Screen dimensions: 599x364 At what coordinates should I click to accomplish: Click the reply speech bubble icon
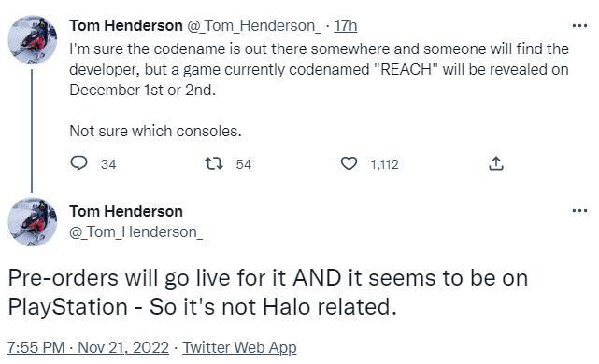click(79, 163)
